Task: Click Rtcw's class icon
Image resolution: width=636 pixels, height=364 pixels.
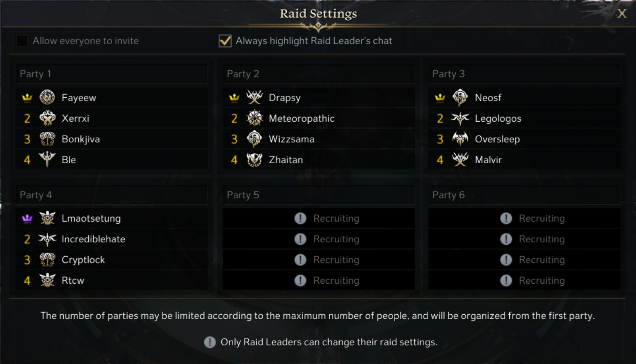Action: click(x=47, y=280)
